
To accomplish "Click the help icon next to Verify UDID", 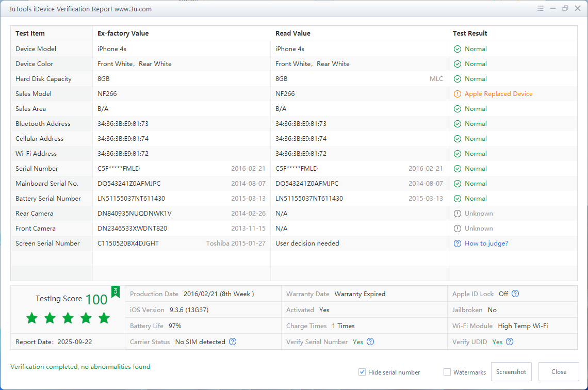I will click(510, 342).
